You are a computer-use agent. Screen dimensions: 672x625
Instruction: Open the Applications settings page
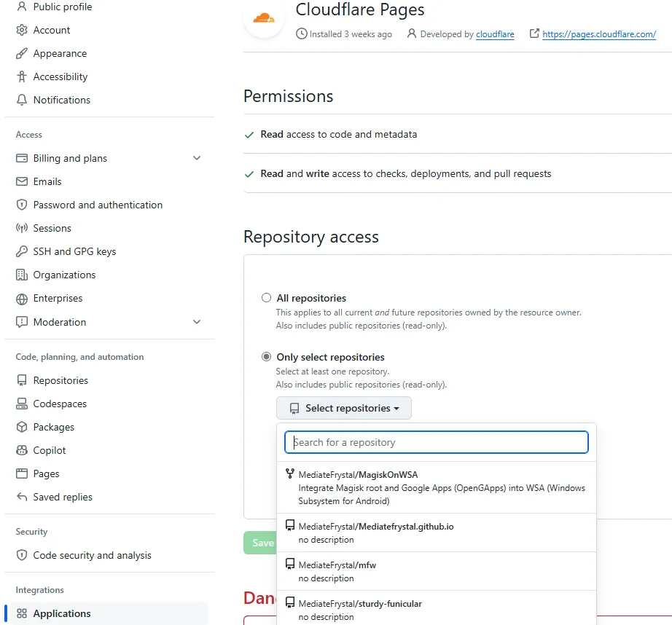(x=62, y=613)
